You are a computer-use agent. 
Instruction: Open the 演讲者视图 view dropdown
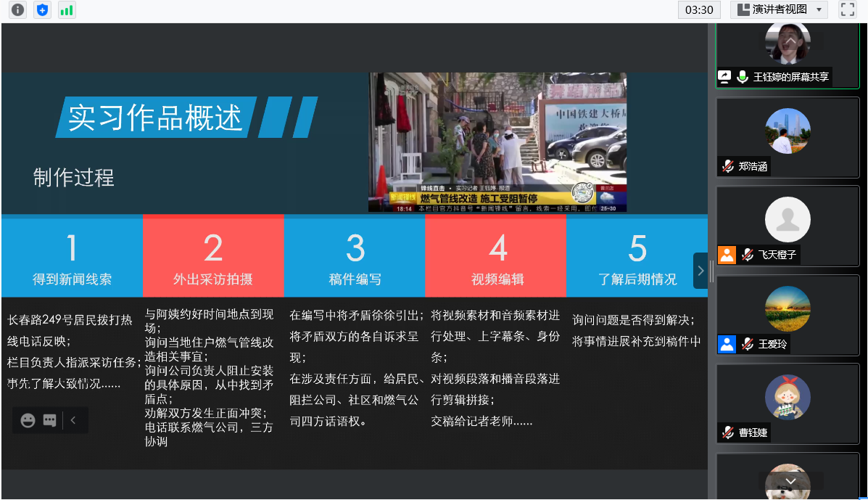point(779,9)
